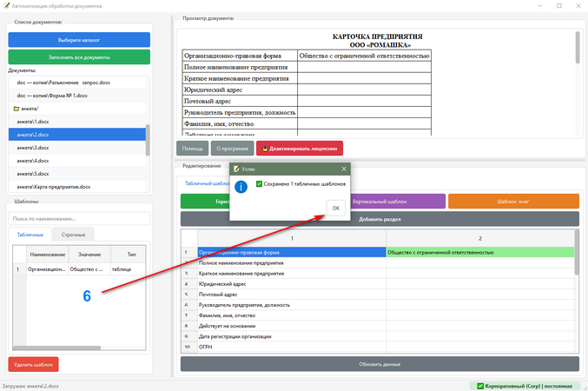Click column 2 header in editing table

click(x=480, y=238)
